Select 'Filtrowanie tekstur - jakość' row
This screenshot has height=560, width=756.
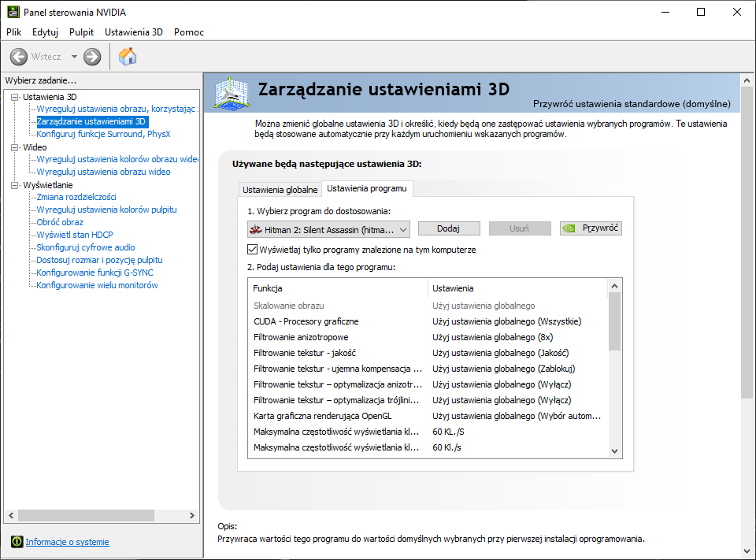point(428,353)
